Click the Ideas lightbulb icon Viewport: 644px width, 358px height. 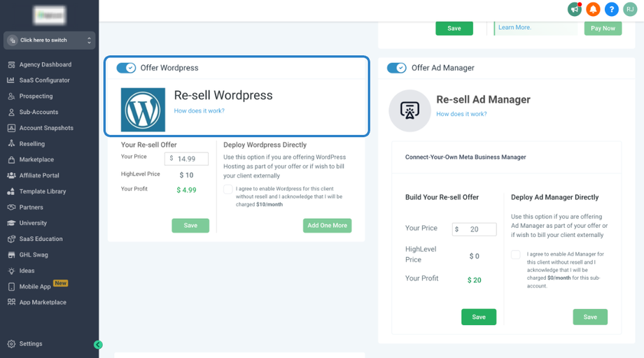pyautogui.click(x=11, y=271)
